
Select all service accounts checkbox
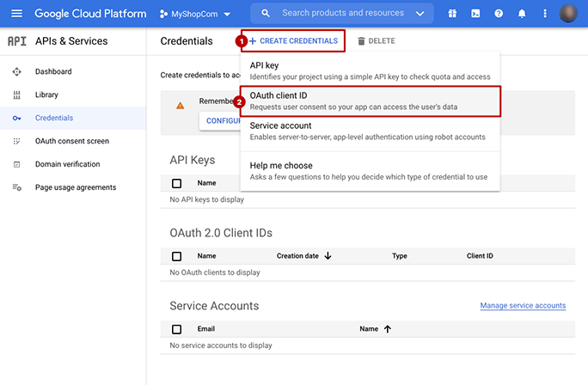click(176, 329)
